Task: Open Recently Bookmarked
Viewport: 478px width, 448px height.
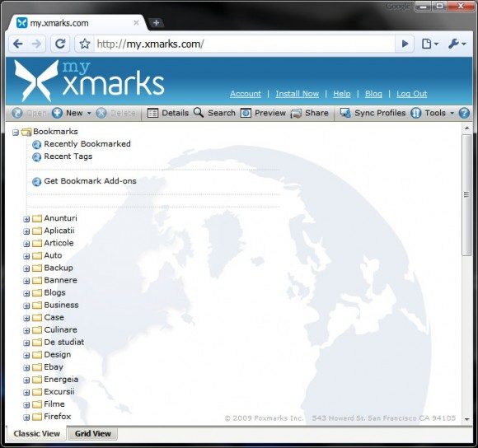Action: 87,144
